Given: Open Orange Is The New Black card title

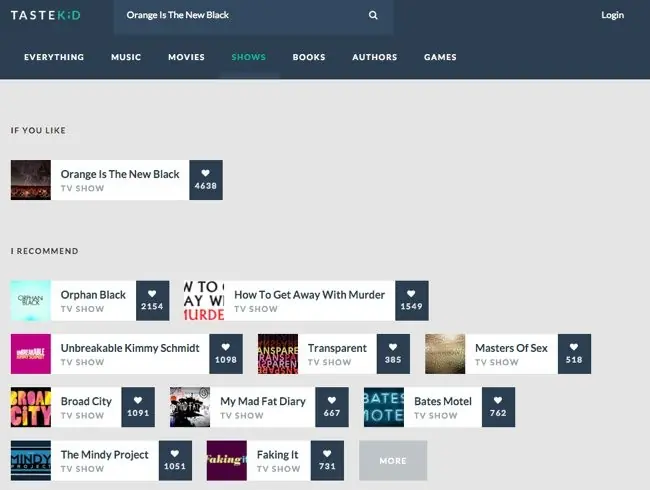Looking at the screenshot, I should pos(120,174).
